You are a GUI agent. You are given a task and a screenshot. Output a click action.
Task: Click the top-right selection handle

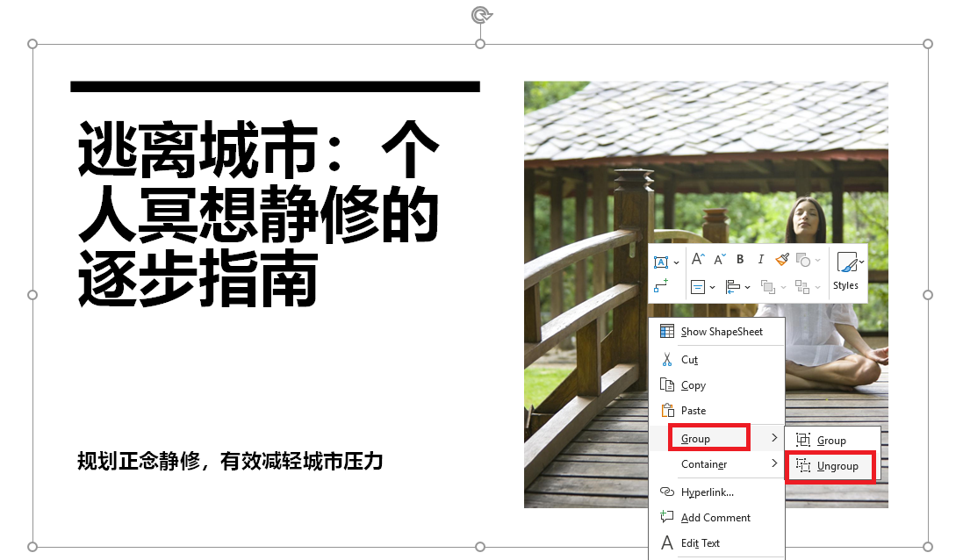pos(927,44)
